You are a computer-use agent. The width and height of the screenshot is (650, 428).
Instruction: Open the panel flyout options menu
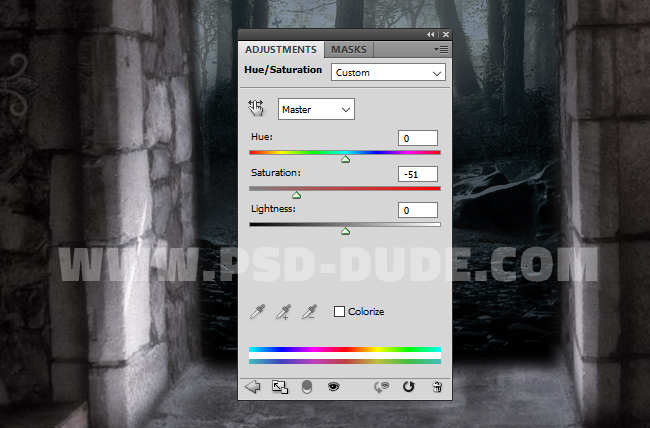441,49
